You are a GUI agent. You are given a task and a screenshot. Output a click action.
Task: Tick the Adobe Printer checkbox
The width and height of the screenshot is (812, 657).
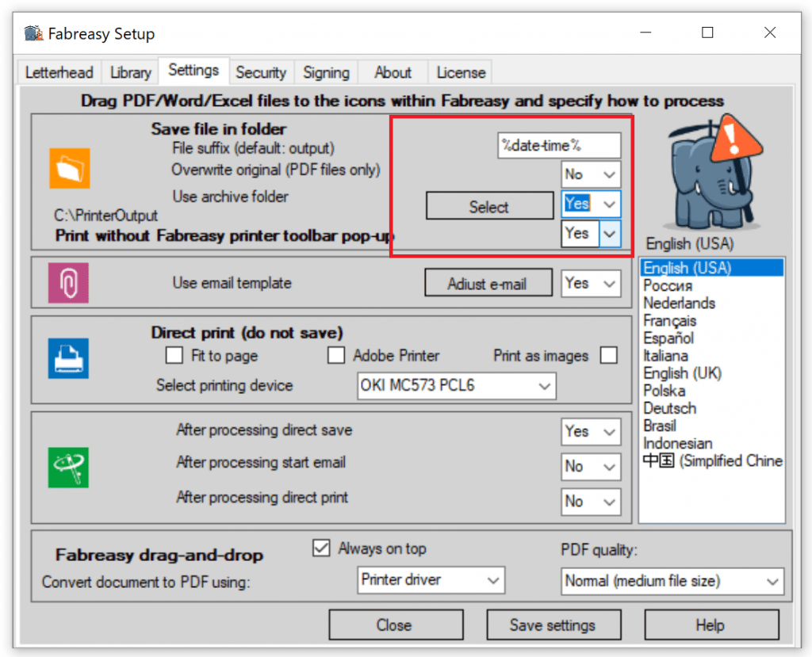tap(336, 356)
